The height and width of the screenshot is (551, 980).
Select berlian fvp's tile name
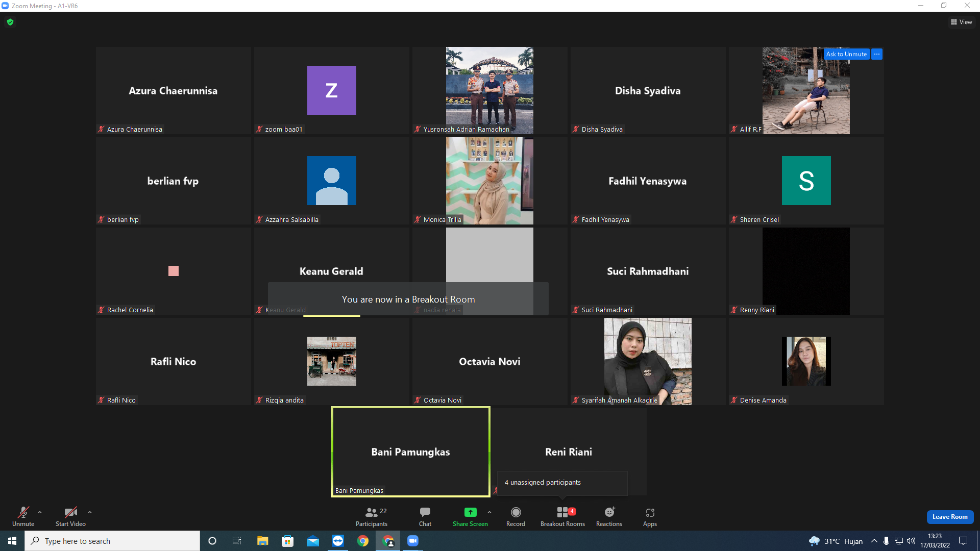(x=173, y=181)
